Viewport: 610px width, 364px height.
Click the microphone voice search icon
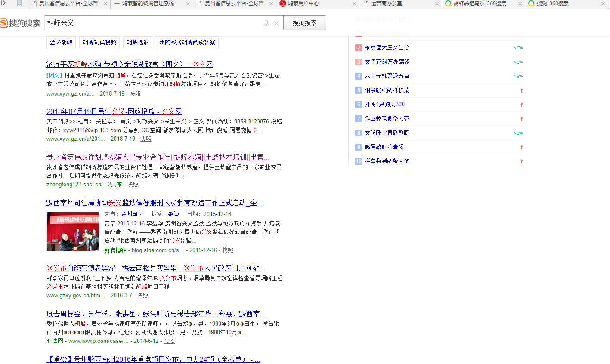[266, 23]
